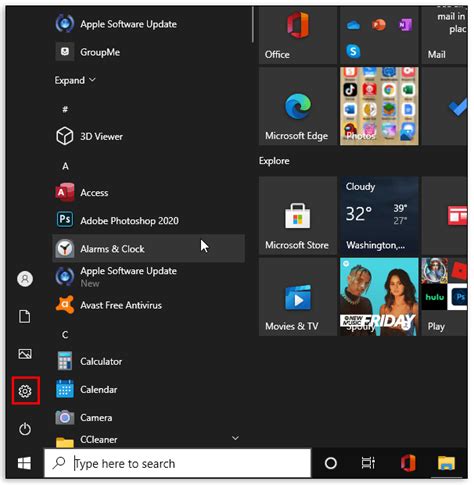Open the red News tile

[444, 216]
